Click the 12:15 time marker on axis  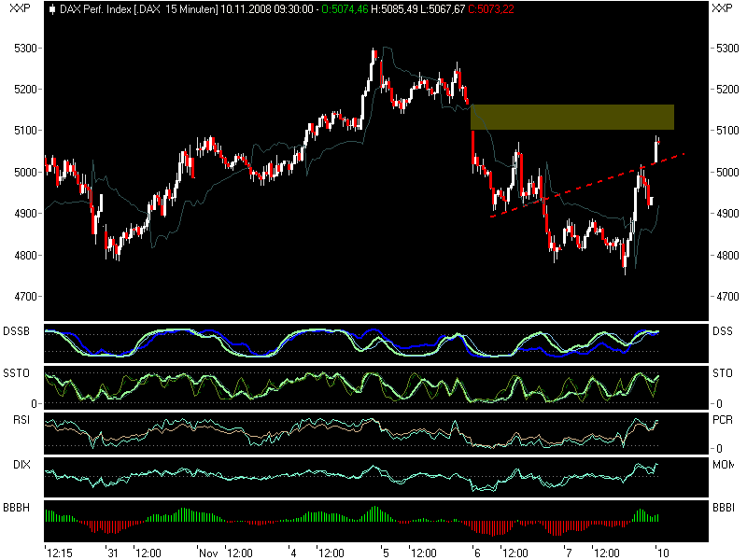[60, 553]
